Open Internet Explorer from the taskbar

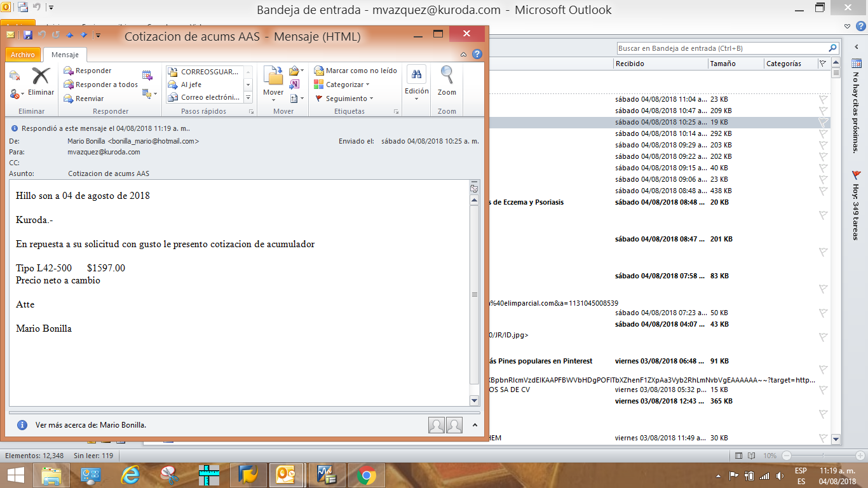(x=131, y=475)
